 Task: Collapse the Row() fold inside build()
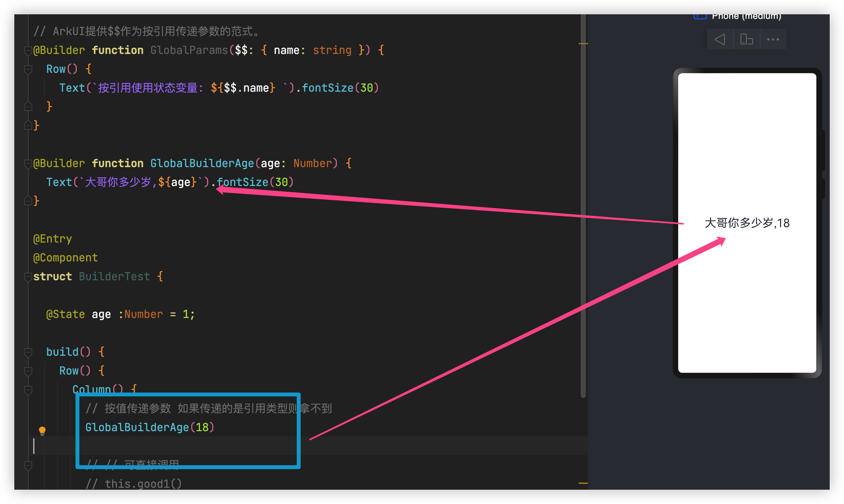pyautogui.click(x=28, y=371)
